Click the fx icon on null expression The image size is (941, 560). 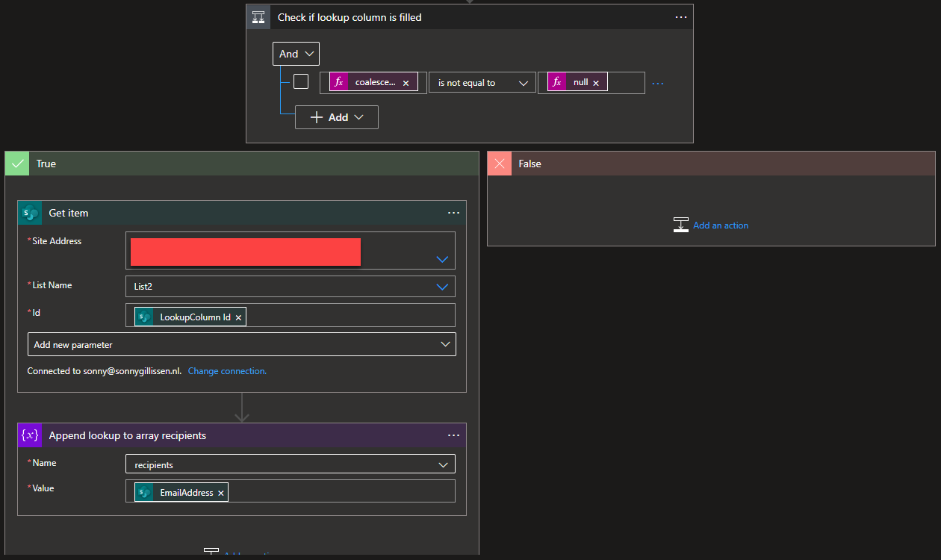(x=556, y=82)
